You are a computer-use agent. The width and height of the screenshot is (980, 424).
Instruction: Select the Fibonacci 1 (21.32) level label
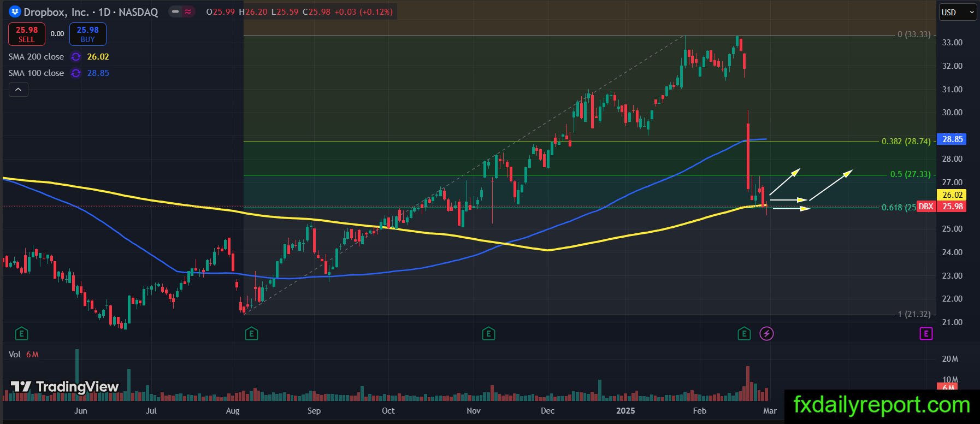tap(914, 314)
